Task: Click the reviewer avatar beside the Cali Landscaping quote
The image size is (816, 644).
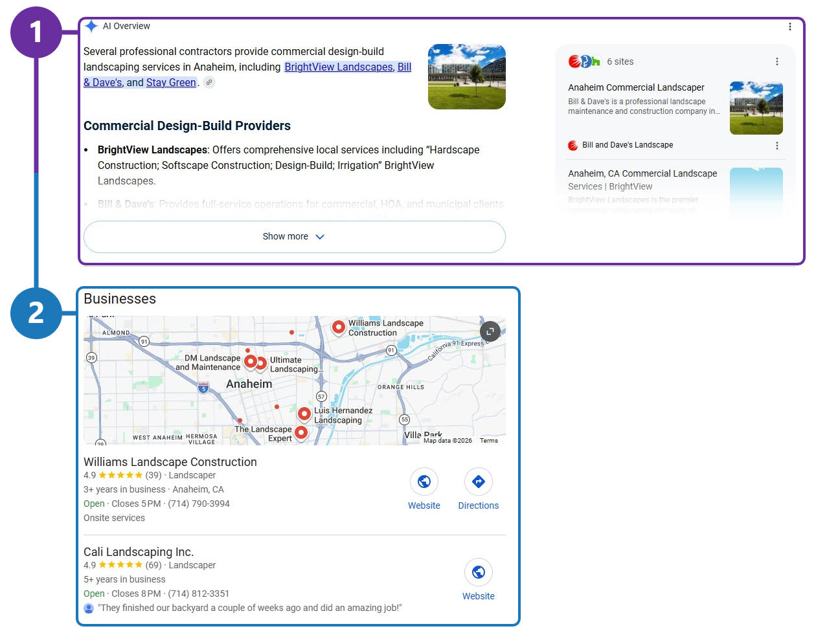Action: point(89,608)
